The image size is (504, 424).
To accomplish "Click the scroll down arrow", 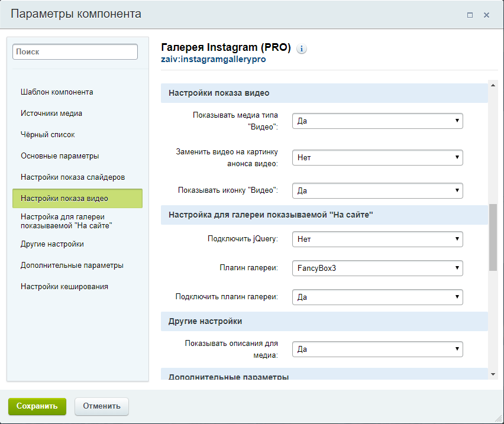I will (493, 374).
